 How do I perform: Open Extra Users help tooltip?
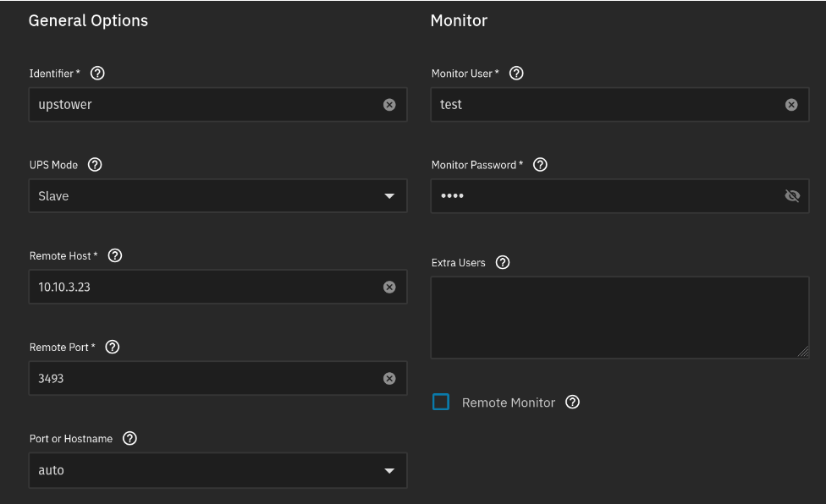tap(502, 262)
